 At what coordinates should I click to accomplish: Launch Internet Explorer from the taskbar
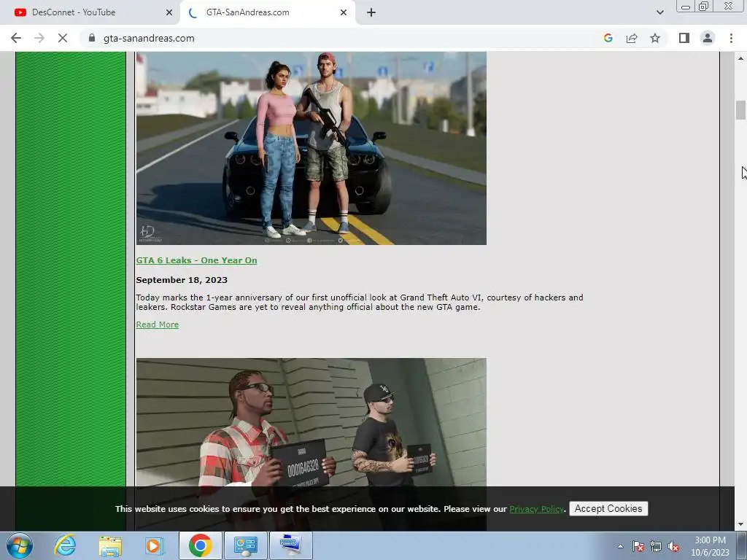[x=65, y=545]
